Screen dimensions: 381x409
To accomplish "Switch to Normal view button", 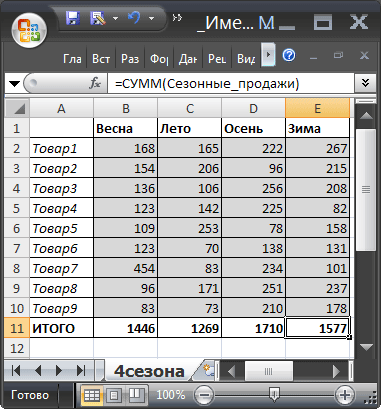I will click(x=92, y=395).
